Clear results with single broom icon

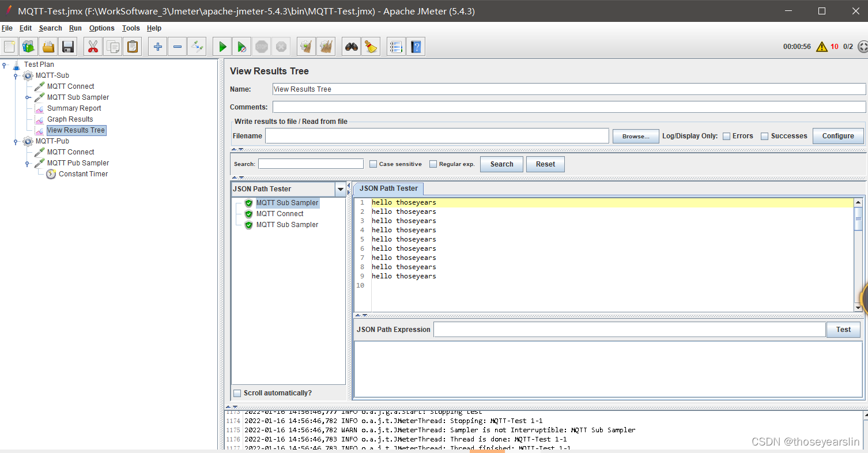coord(306,47)
